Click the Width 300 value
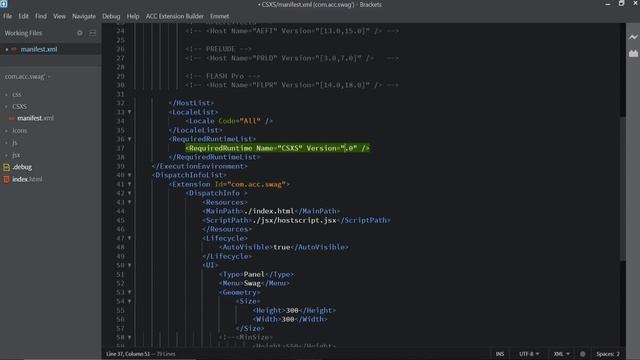 288,319
